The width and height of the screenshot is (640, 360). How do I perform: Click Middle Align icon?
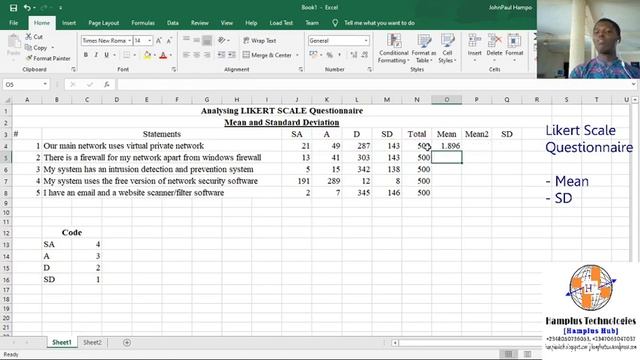[196, 40]
